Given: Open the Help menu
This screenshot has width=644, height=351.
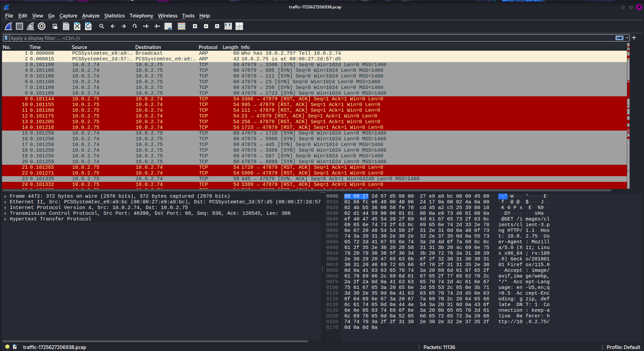Looking at the screenshot, I should click(x=204, y=16).
